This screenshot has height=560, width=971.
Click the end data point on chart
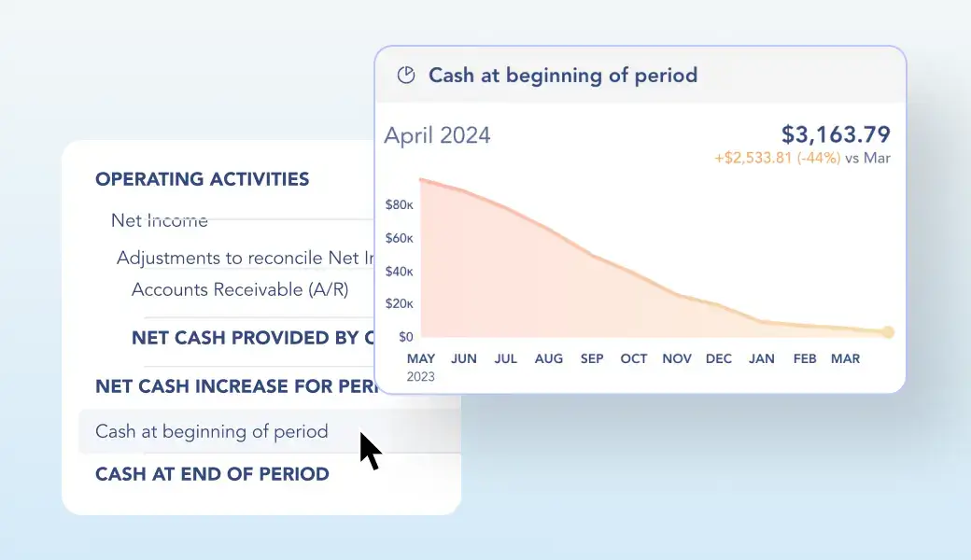click(x=888, y=332)
